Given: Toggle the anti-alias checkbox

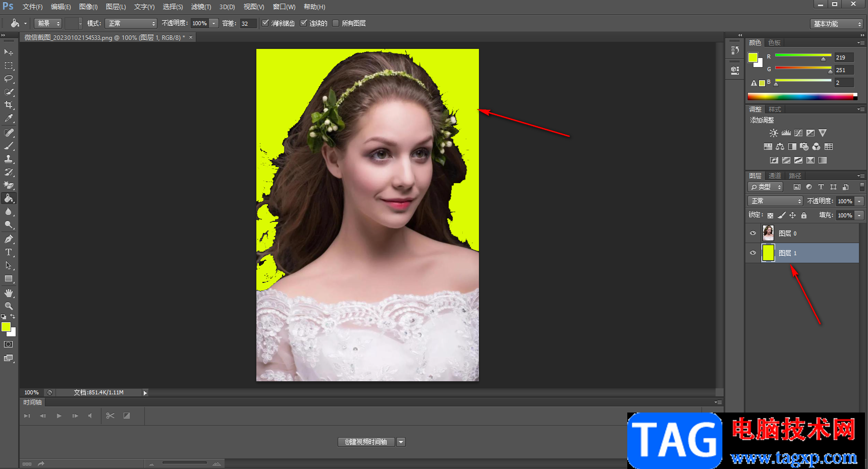Looking at the screenshot, I should pos(265,23).
